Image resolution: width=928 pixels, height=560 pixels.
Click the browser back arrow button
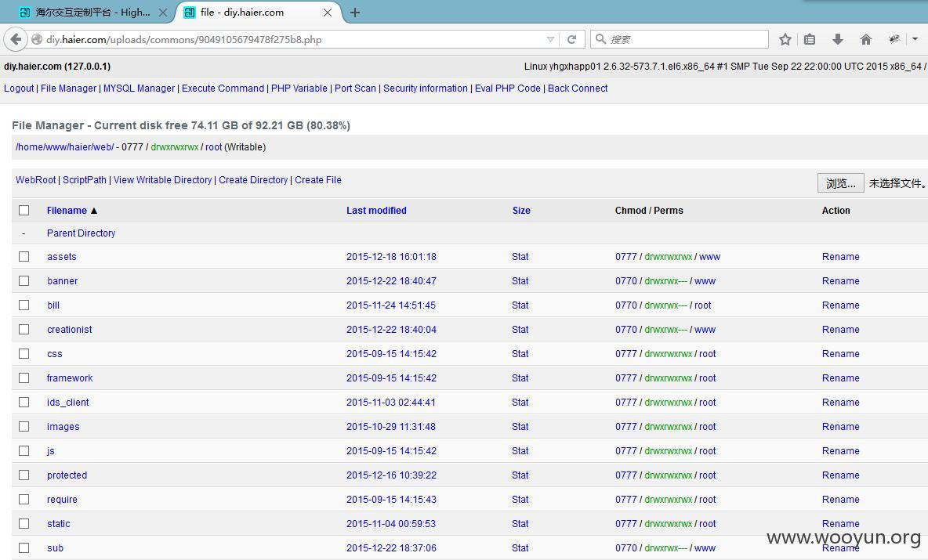point(16,40)
